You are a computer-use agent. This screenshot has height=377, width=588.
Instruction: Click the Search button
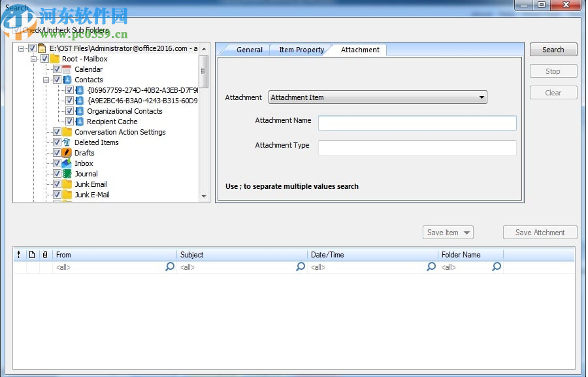[x=553, y=49]
